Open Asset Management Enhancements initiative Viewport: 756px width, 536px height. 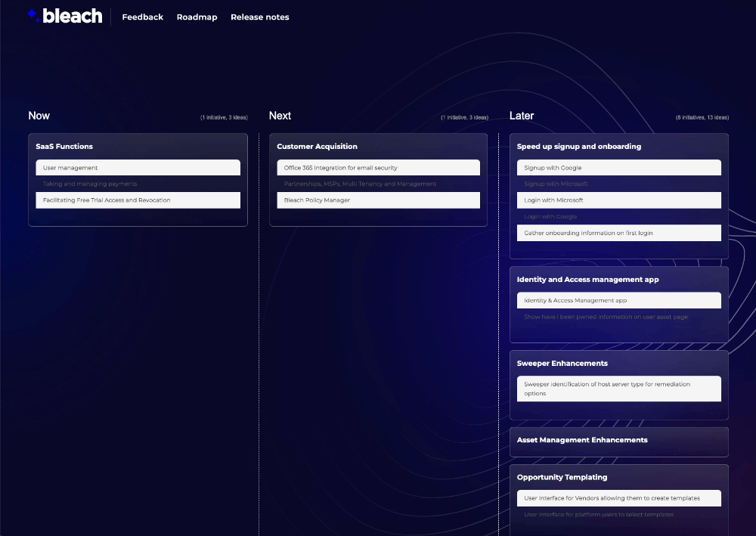tap(582, 439)
